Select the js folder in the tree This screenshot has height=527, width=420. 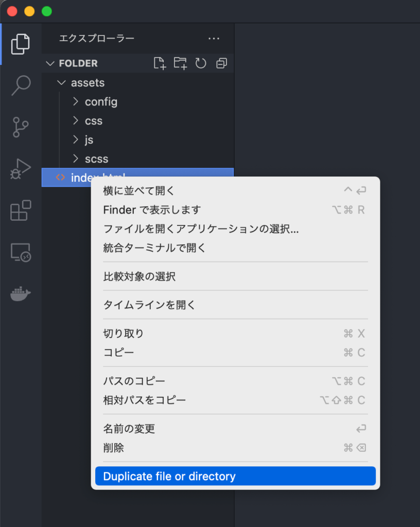(x=89, y=139)
